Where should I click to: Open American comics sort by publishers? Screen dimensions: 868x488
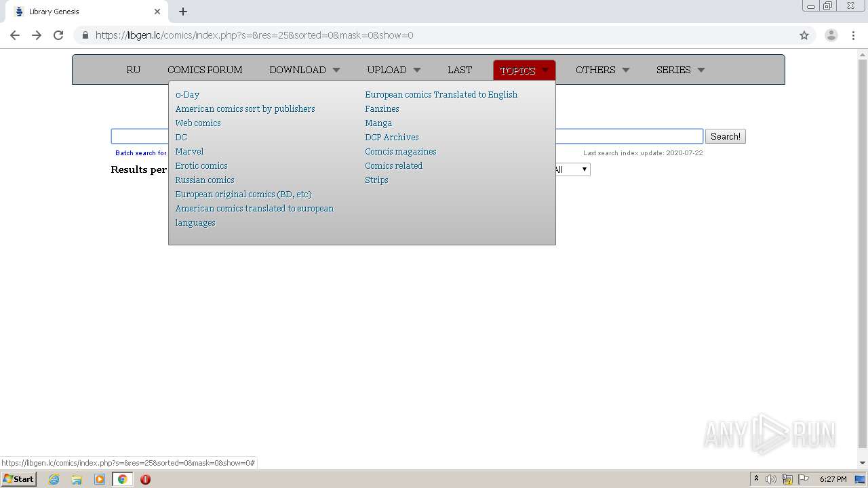(x=245, y=109)
